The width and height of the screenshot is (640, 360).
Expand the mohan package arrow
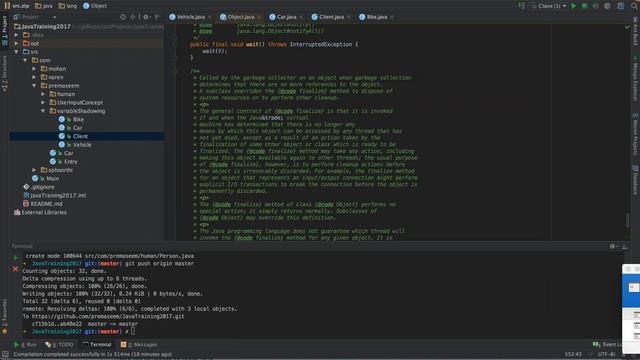[x=34, y=69]
